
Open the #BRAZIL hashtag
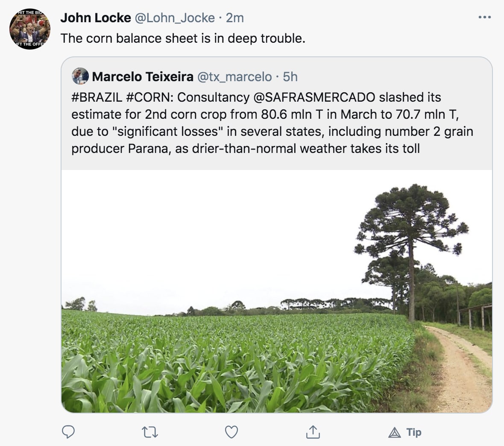97,97
